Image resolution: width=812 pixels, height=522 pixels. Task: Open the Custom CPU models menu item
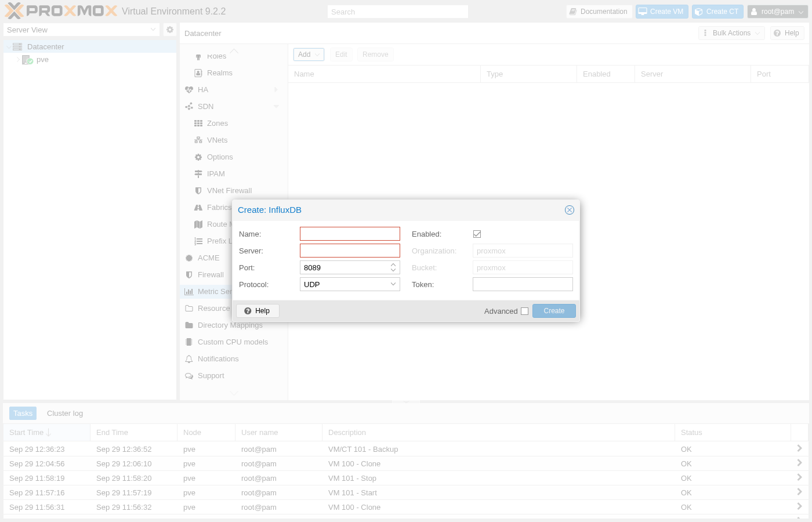point(234,342)
